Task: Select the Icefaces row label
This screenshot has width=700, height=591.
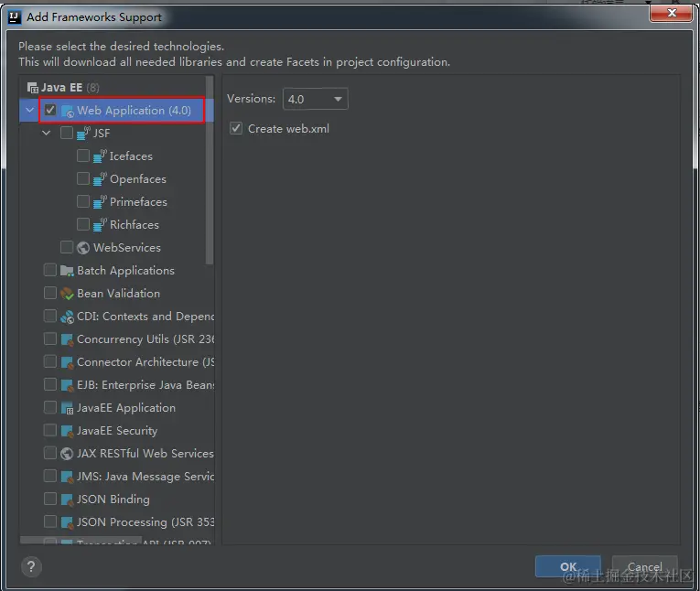Action: 131,156
